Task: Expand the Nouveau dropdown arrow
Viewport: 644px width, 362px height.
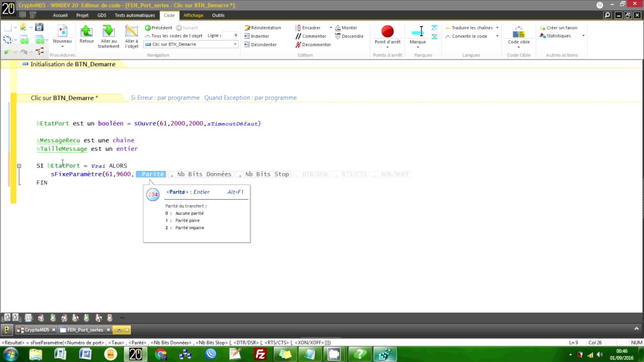Action: 62,47
